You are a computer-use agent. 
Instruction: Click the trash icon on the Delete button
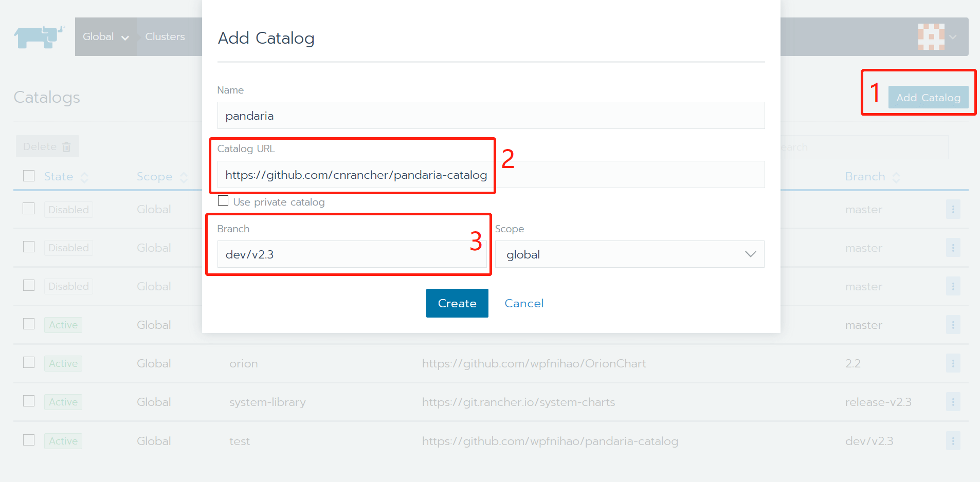pos(67,146)
